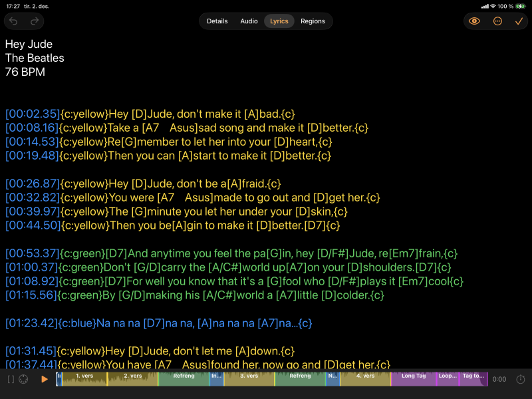This screenshot has height=399, width=532.
Task: Confirm edits with the checkmark icon
Action: click(x=519, y=21)
